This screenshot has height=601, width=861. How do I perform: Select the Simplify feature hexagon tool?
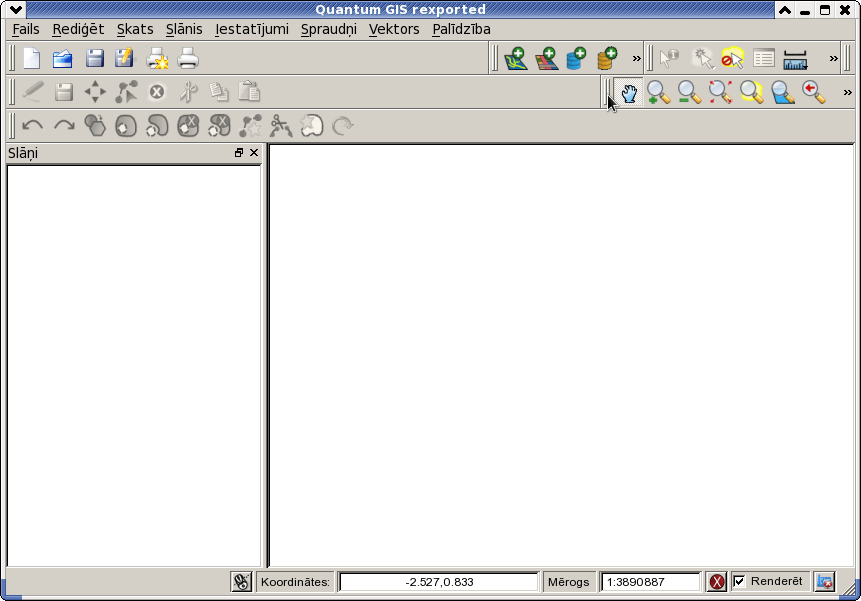(95, 125)
